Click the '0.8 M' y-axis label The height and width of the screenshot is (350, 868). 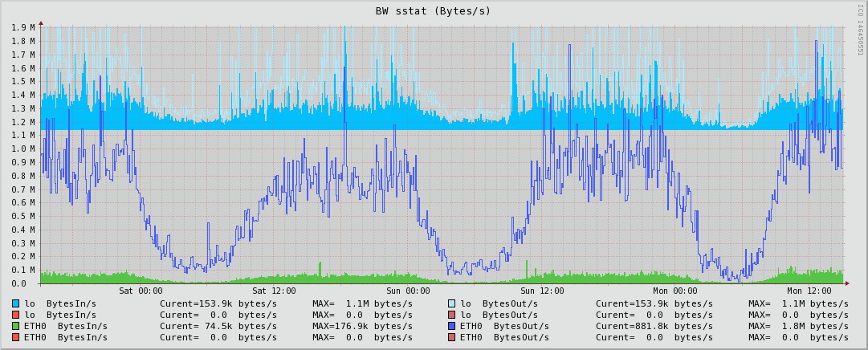(22, 176)
